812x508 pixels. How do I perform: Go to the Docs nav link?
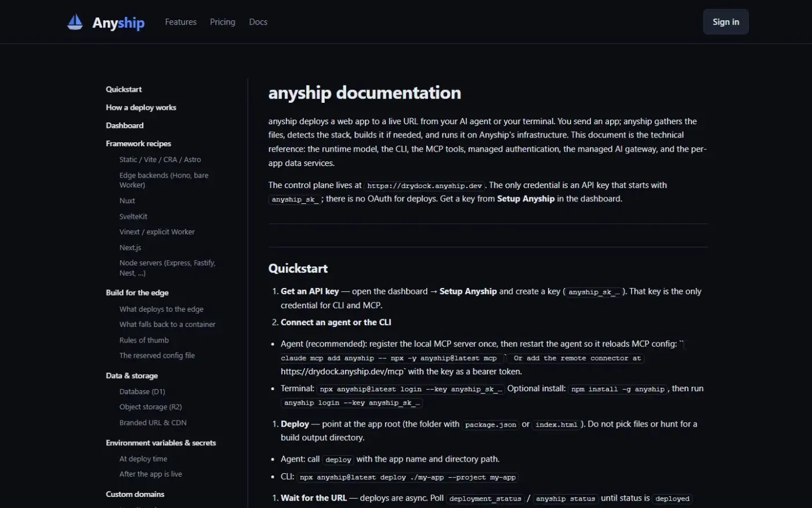click(258, 22)
